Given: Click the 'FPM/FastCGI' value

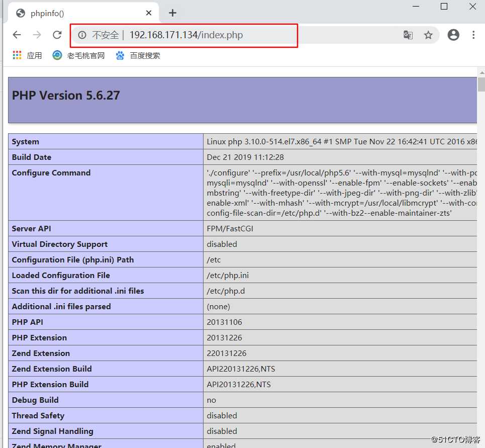Looking at the screenshot, I should coord(230,229).
